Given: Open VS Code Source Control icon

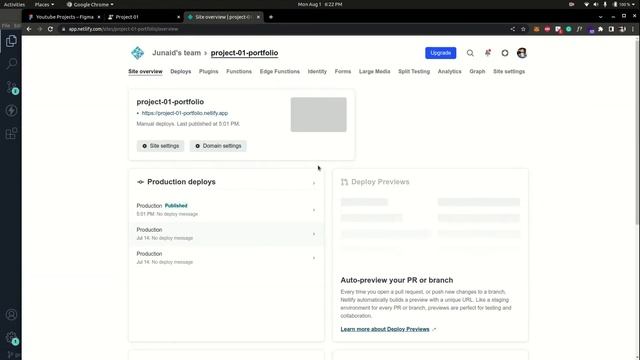Looking at the screenshot, I should (11, 87).
